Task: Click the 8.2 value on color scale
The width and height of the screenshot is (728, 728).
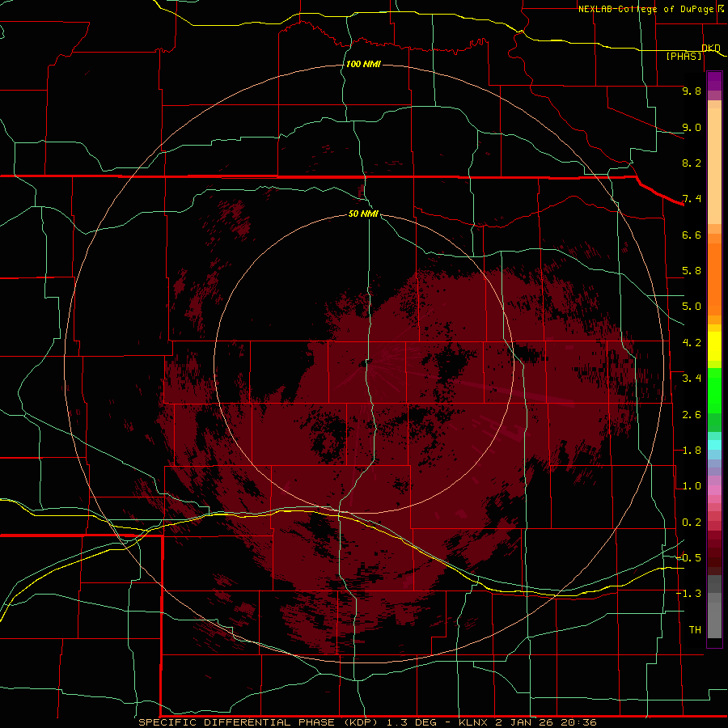Action: tap(692, 163)
